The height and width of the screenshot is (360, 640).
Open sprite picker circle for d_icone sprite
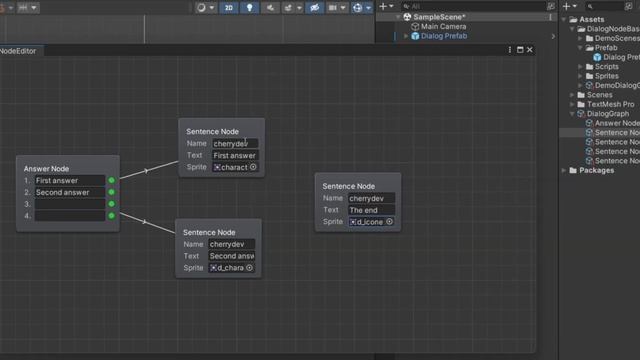pos(389,222)
